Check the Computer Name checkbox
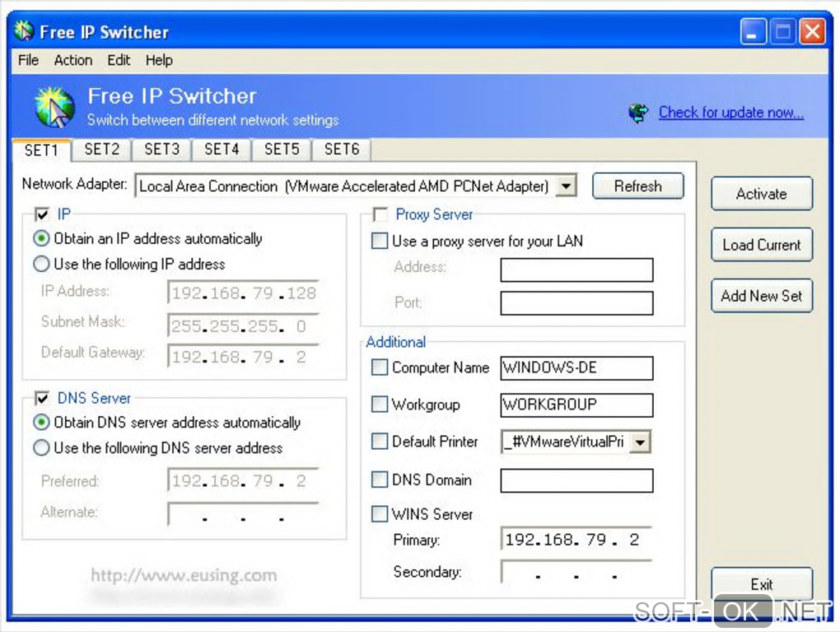Image resolution: width=840 pixels, height=632 pixels. tap(380, 367)
